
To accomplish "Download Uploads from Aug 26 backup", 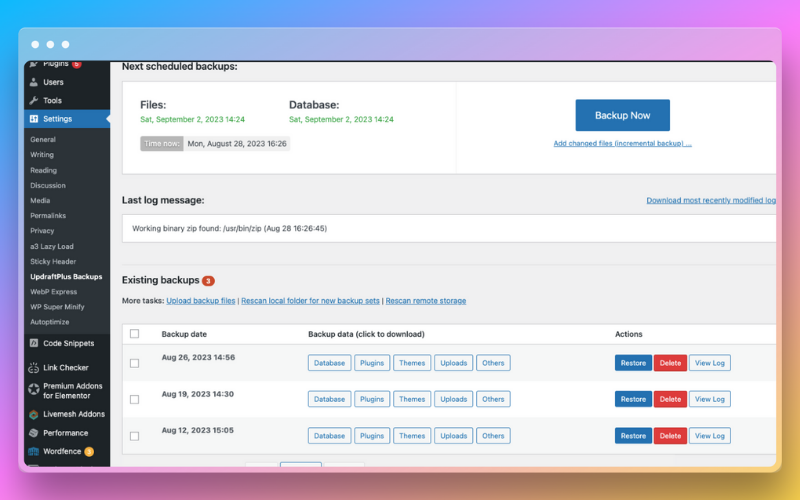I will (454, 363).
